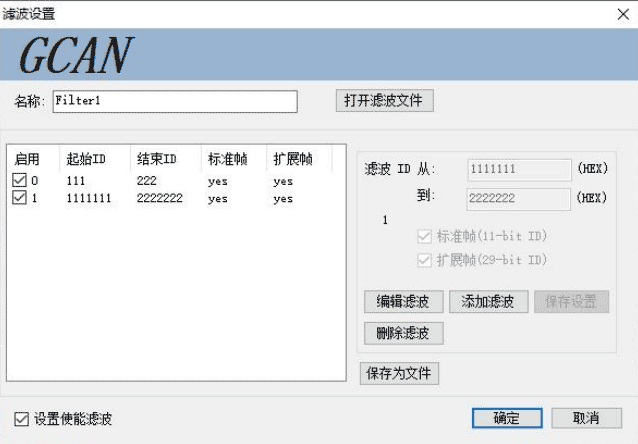The width and height of the screenshot is (638, 444).
Task: Click the 保存为文件 button
Action: pyautogui.click(x=399, y=373)
